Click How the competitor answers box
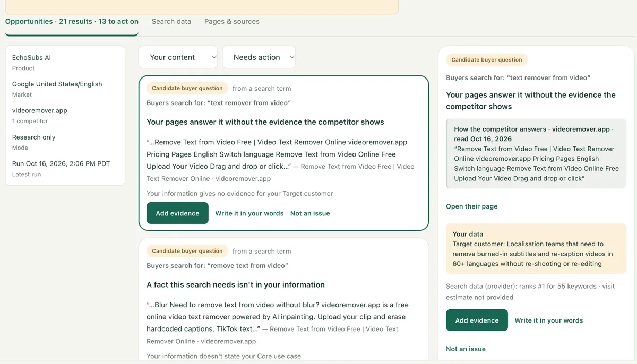 [536, 154]
